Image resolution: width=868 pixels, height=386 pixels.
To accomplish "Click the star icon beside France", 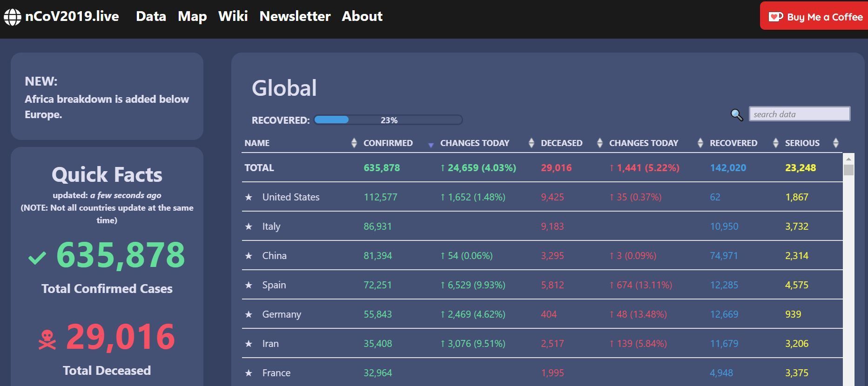I will (x=249, y=373).
